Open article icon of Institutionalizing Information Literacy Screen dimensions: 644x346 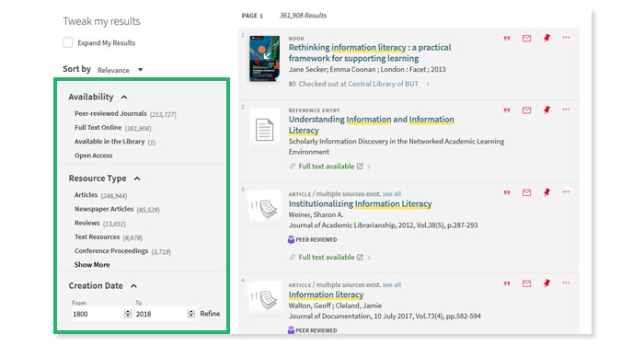coord(265,209)
